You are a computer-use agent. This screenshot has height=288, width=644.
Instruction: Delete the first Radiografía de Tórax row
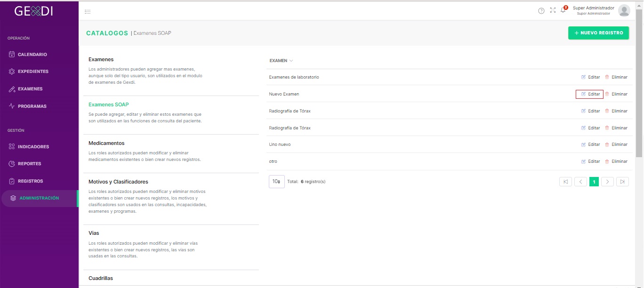616,111
